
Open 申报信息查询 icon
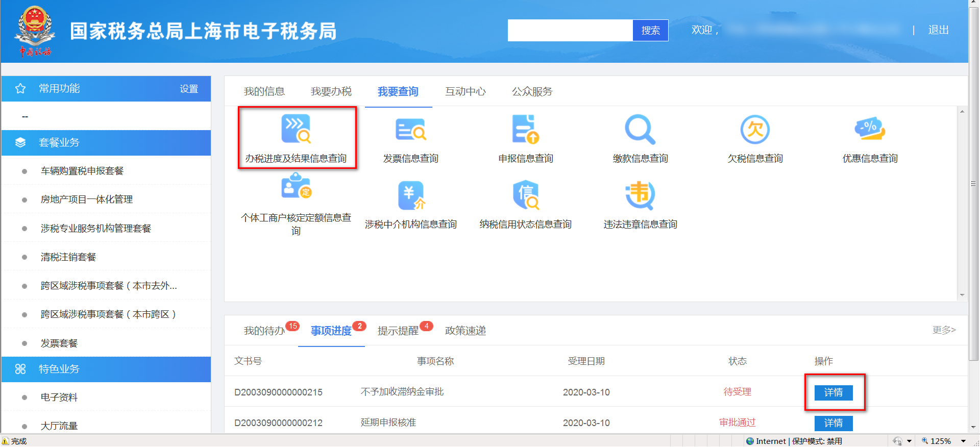click(x=526, y=129)
